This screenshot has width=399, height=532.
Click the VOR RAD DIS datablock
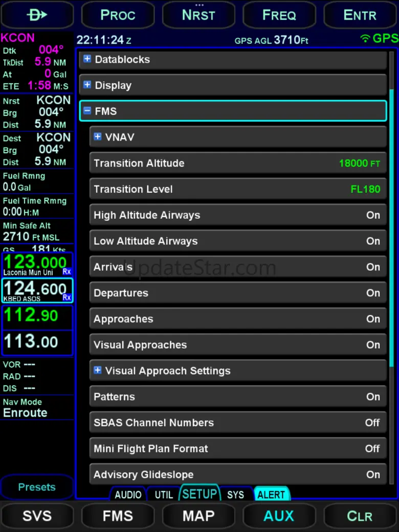(37, 376)
